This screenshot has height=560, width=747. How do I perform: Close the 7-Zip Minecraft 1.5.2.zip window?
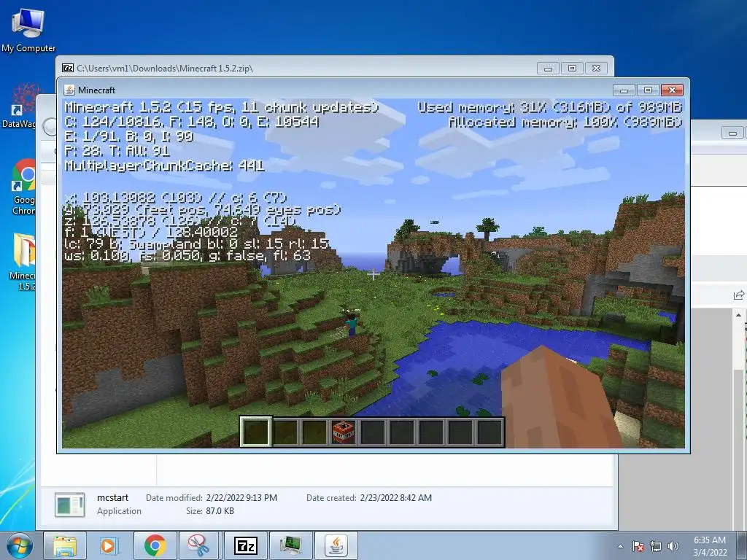596,69
